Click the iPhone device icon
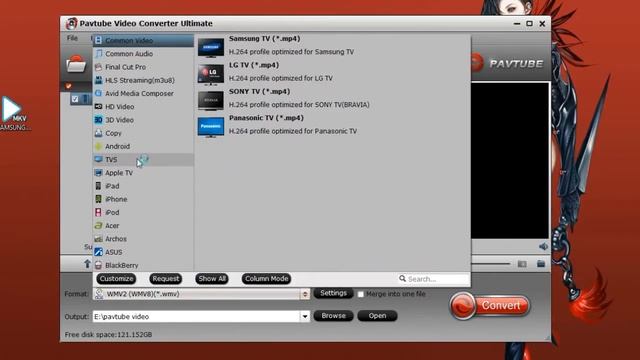The width and height of the screenshot is (640, 360). [x=98, y=199]
